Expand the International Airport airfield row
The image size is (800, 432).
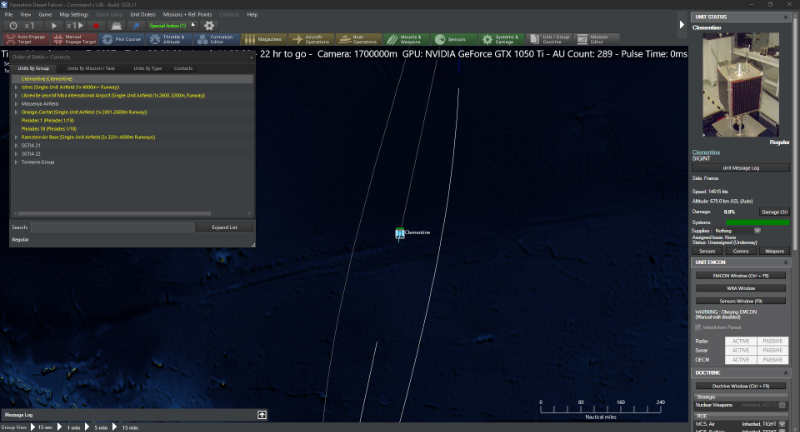[16, 95]
